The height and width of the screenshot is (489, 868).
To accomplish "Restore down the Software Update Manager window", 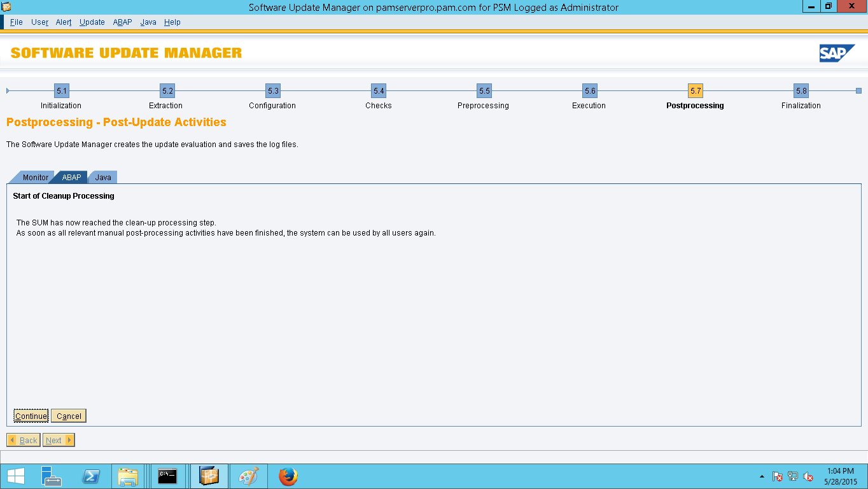I will point(828,6).
